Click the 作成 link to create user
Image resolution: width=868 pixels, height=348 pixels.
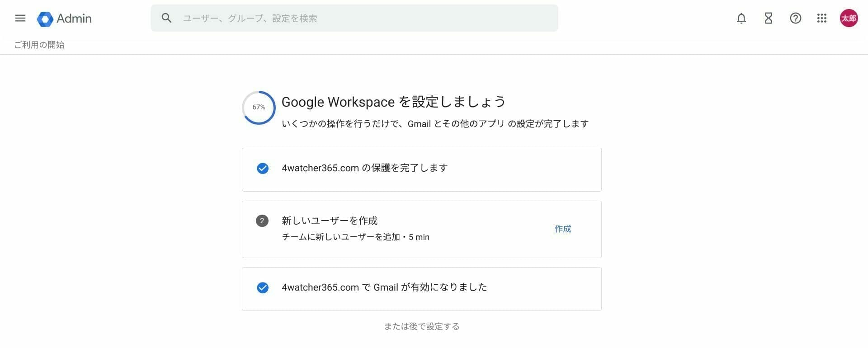(563, 229)
